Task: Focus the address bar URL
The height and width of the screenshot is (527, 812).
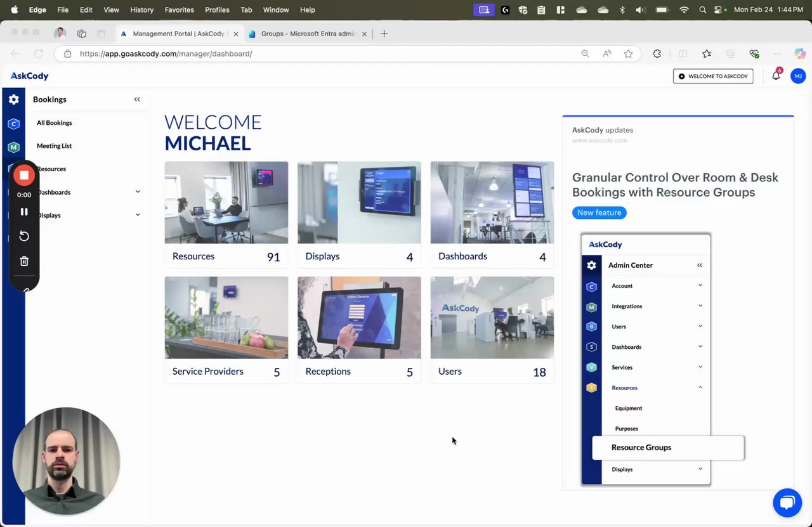Action: pos(166,54)
